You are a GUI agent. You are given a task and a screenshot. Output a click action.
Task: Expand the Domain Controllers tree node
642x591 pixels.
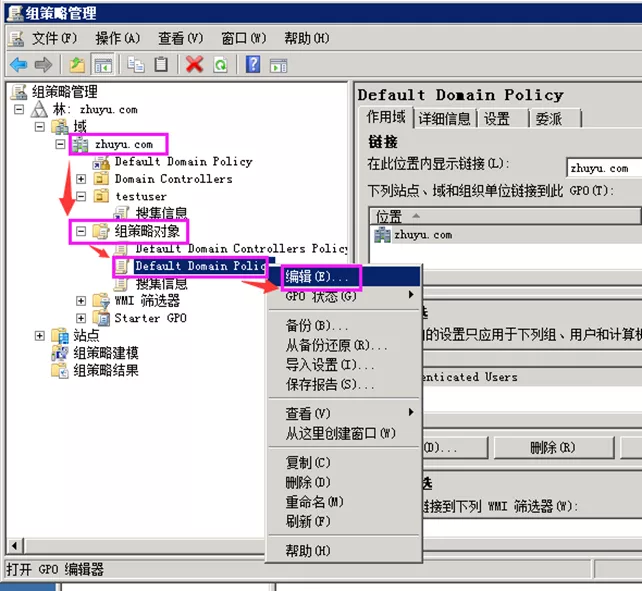(x=81, y=179)
